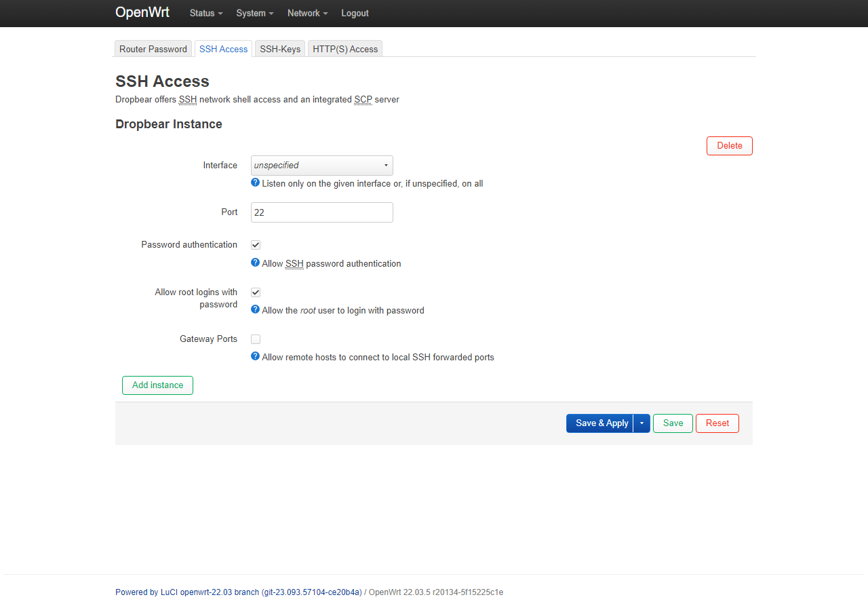This screenshot has width=868, height=610.
Task: Go to the Router Password tab
Action: [153, 49]
